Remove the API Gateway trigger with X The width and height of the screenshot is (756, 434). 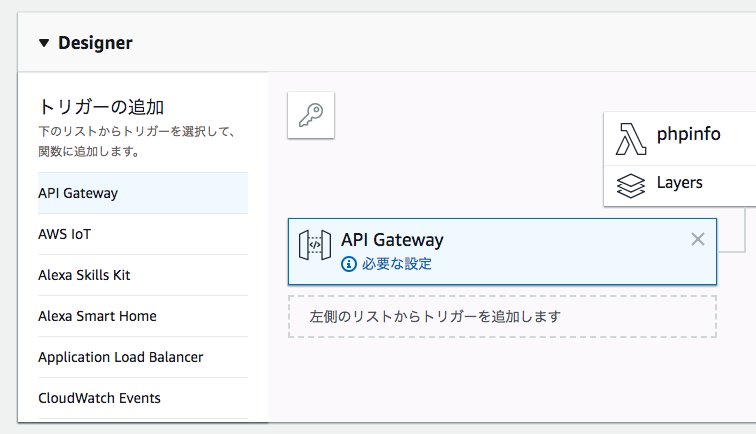click(x=698, y=239)
